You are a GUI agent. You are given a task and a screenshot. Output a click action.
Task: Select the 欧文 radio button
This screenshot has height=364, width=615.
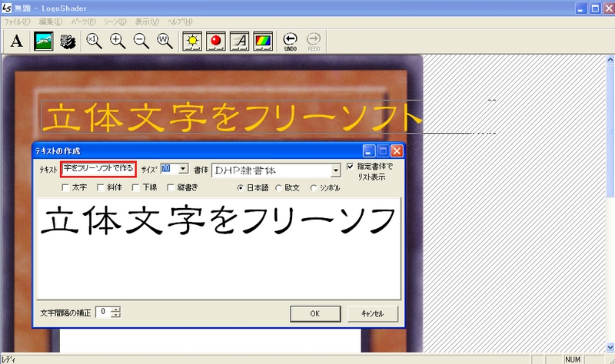279,187
